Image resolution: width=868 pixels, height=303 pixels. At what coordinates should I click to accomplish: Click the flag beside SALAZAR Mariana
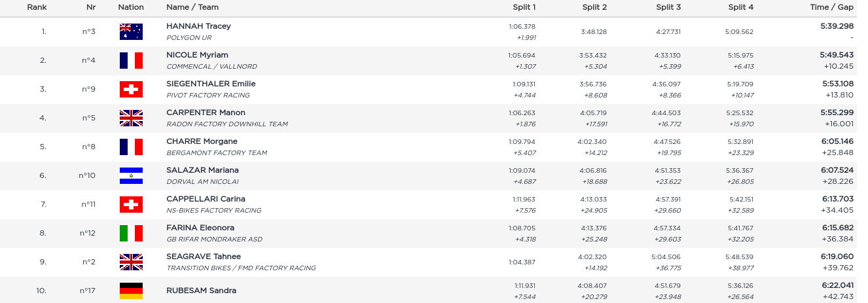(x=131, y=175)
